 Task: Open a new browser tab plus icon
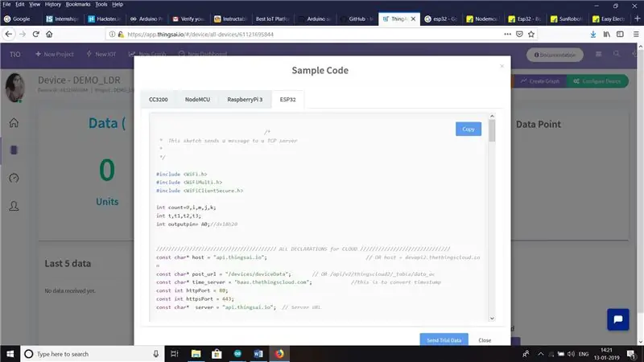[x=637, y=19]
